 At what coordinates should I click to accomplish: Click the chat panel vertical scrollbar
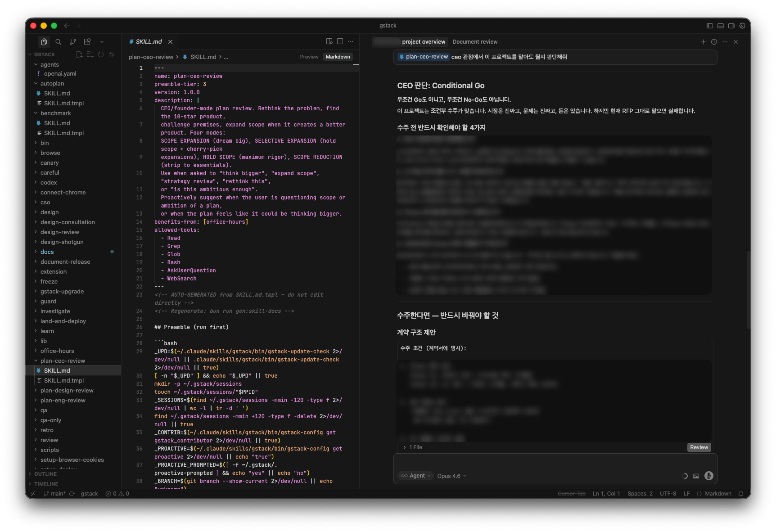(x=749, y=290)
